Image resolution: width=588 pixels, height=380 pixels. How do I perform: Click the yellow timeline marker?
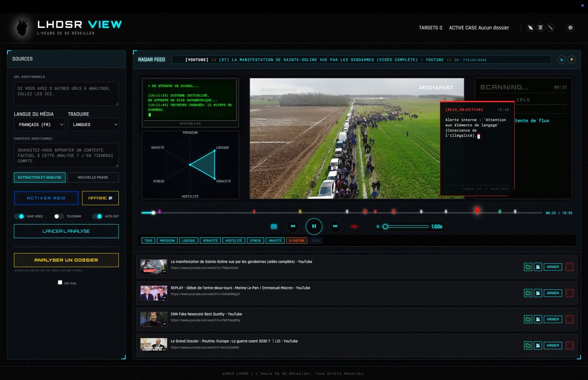300,212
